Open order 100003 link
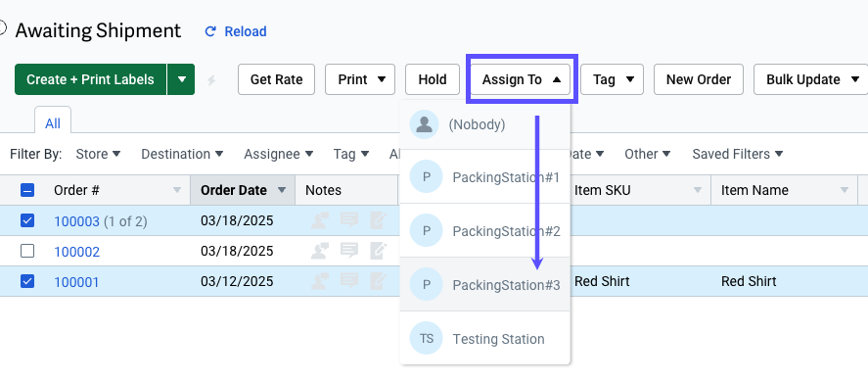This screenshot has width=868, height=382. pyautogui.click(x=76, y=221)
